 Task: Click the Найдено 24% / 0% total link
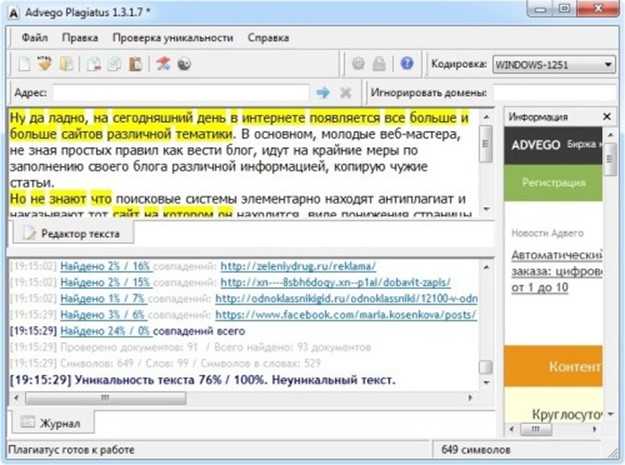click(106, 331)
